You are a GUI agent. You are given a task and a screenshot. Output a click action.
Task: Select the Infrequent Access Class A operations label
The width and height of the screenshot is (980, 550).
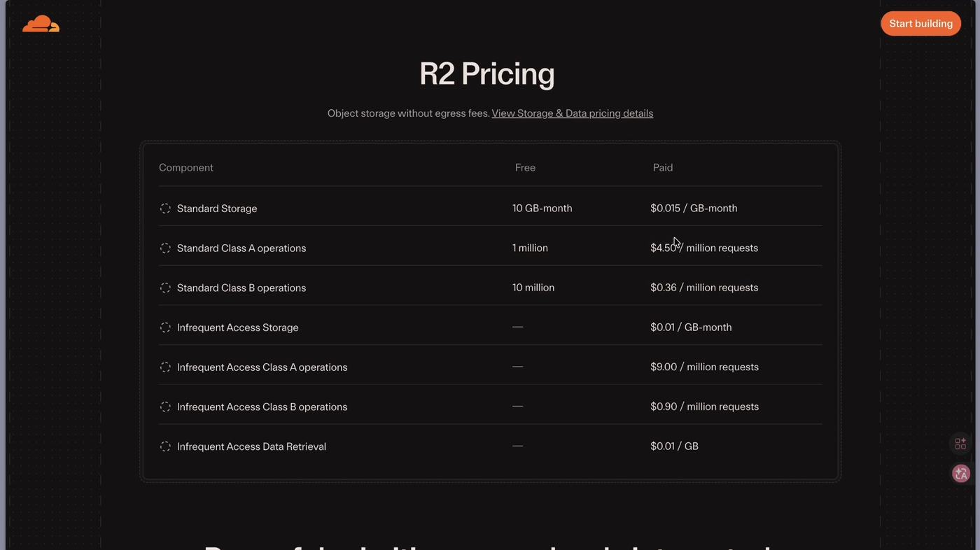pos(262,367)
